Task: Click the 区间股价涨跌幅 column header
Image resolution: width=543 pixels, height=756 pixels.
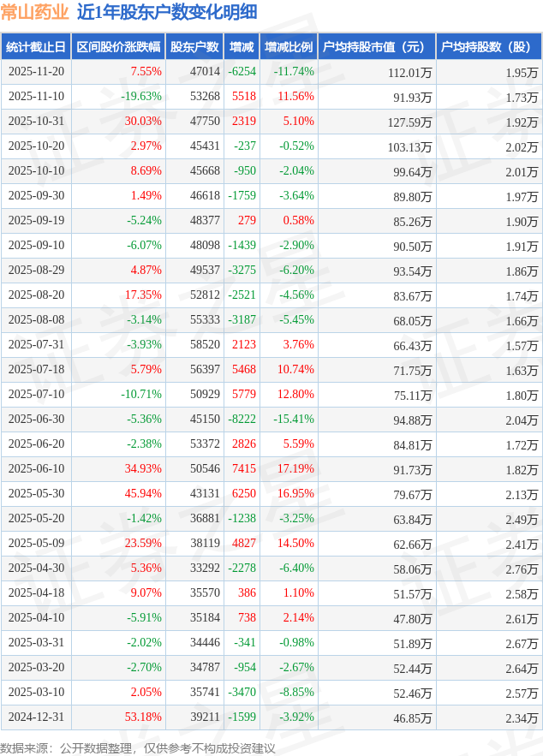Action: click(x=117, y=47)
